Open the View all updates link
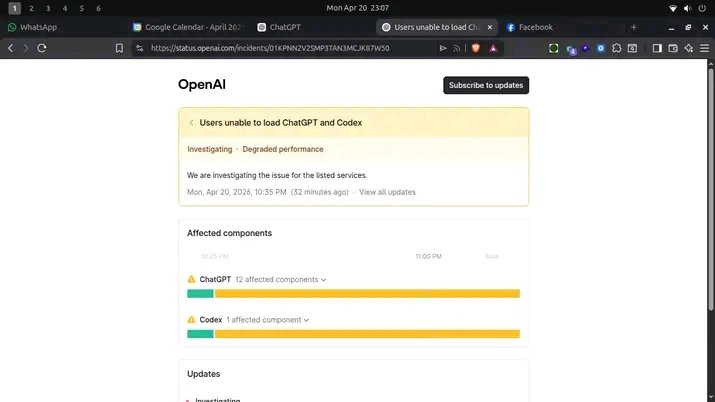 387,192
